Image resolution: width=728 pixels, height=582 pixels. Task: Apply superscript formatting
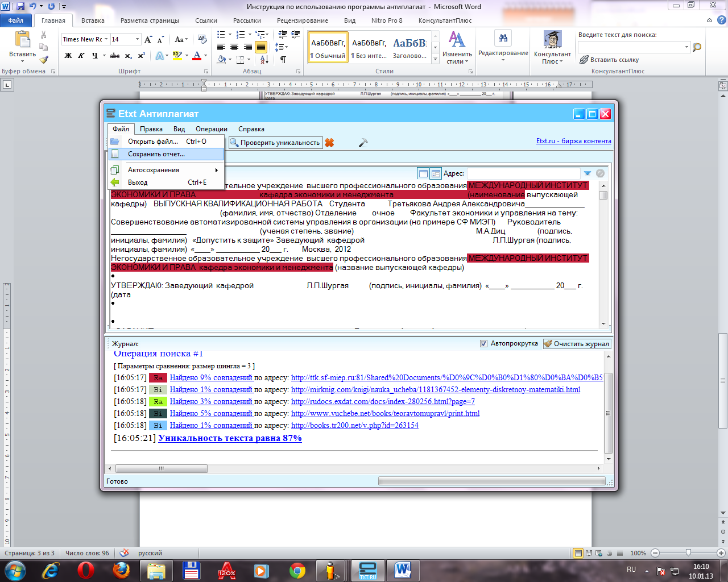pos(142,56)
